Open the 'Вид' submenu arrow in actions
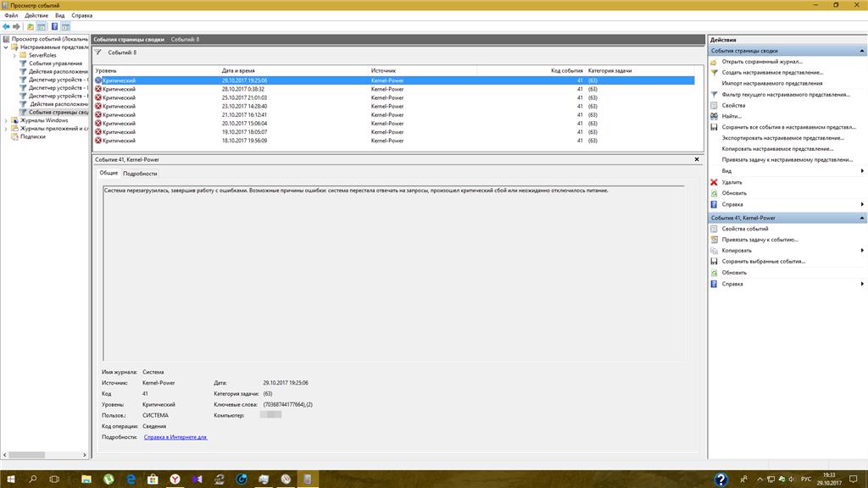 tap(862, 171)
